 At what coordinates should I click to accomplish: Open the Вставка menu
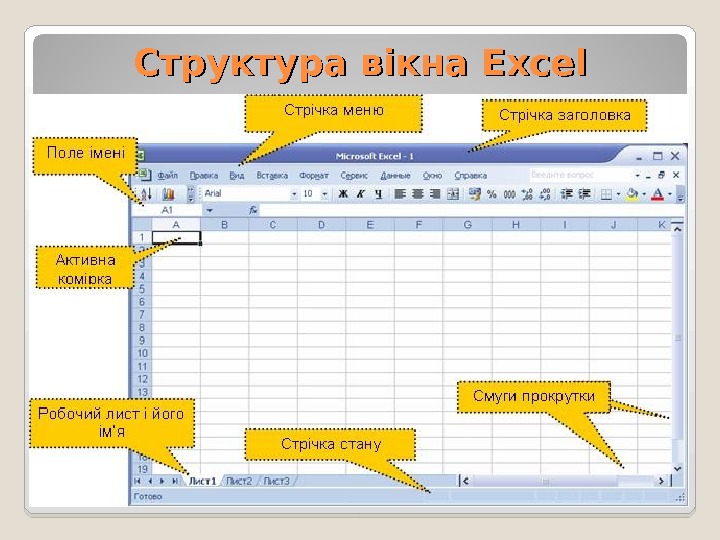point(272,175)
